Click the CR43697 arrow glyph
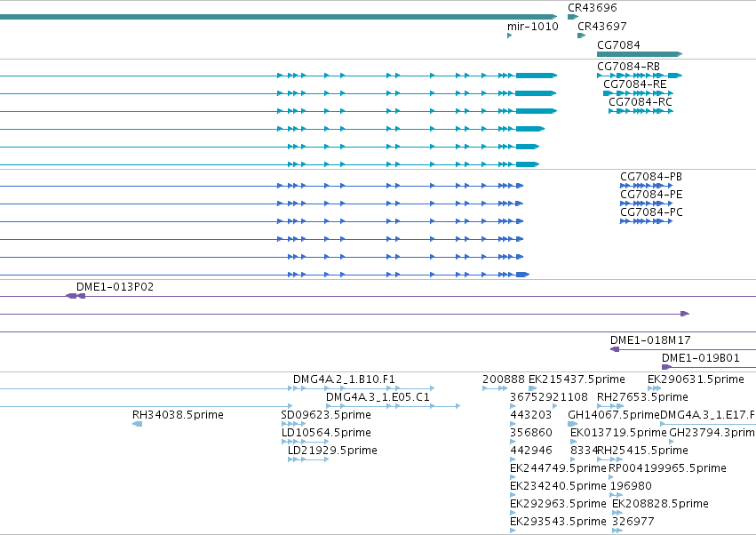This screenshot has width=756, height=535. tap(582, 36)
